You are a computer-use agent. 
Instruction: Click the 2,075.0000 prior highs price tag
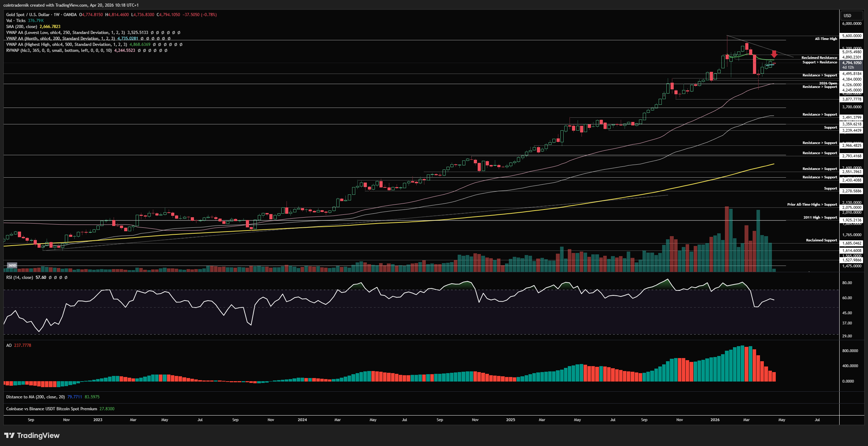tap(852, 207)
